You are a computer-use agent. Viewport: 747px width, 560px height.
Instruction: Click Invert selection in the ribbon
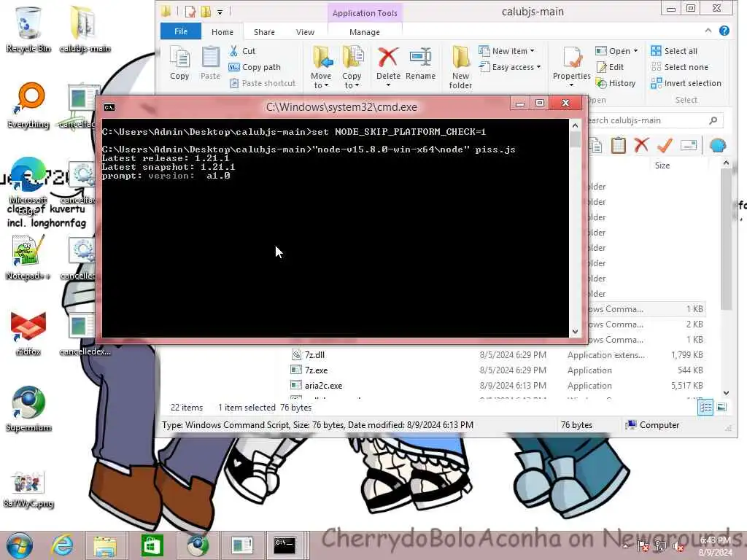(x=686, y=83)
